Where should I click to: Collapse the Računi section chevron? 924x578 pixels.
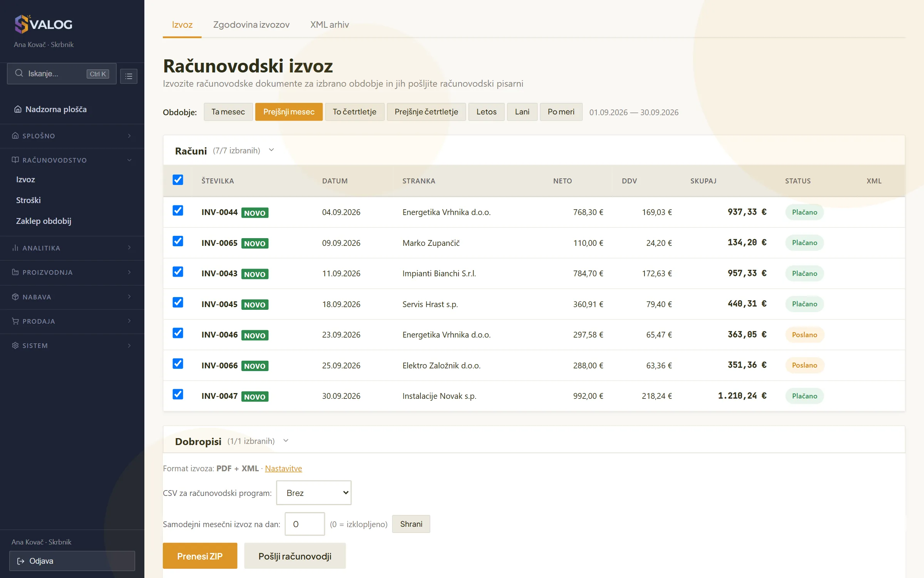(x=271, y=150)
